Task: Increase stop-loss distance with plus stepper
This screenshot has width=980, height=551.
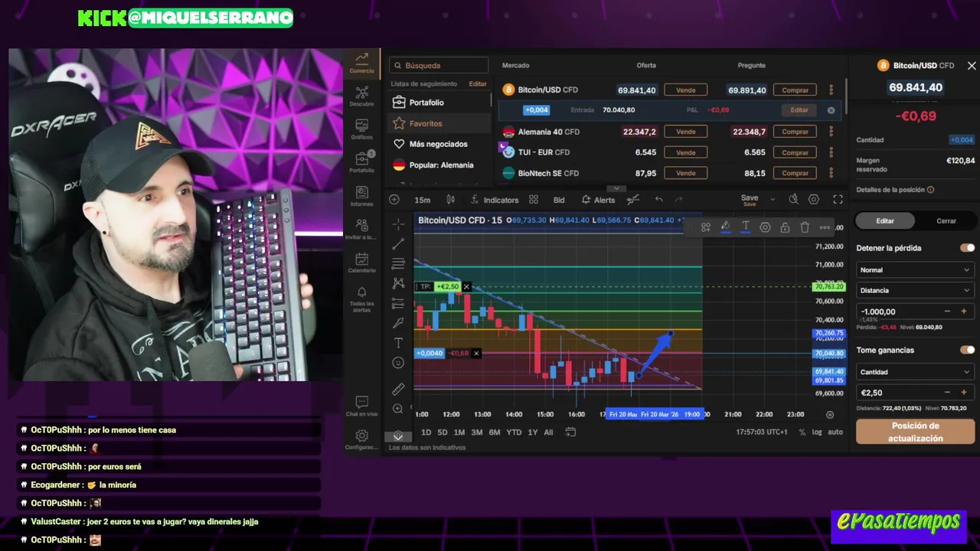Action: (963, 311)
